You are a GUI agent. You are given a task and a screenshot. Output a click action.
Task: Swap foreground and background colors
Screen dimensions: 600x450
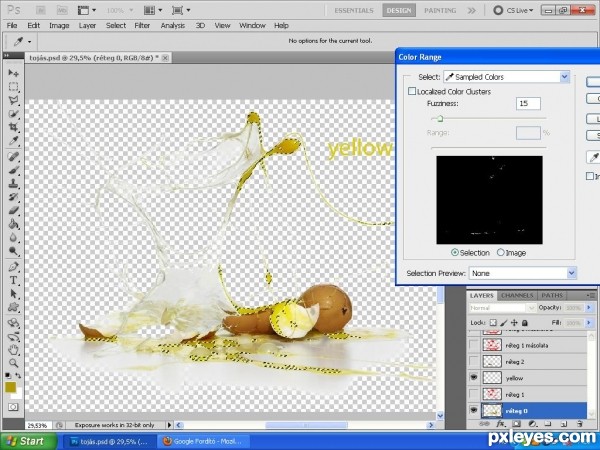point(18,376)
